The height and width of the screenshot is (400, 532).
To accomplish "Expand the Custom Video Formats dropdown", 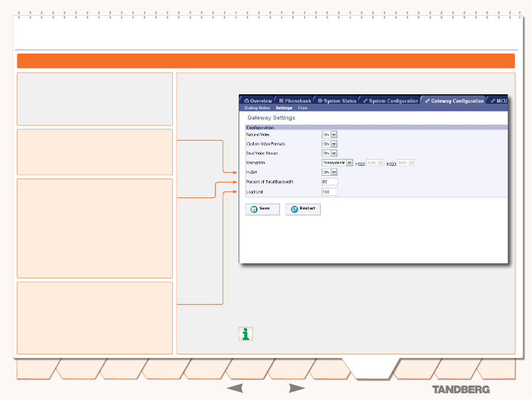I will pos(329,144).
